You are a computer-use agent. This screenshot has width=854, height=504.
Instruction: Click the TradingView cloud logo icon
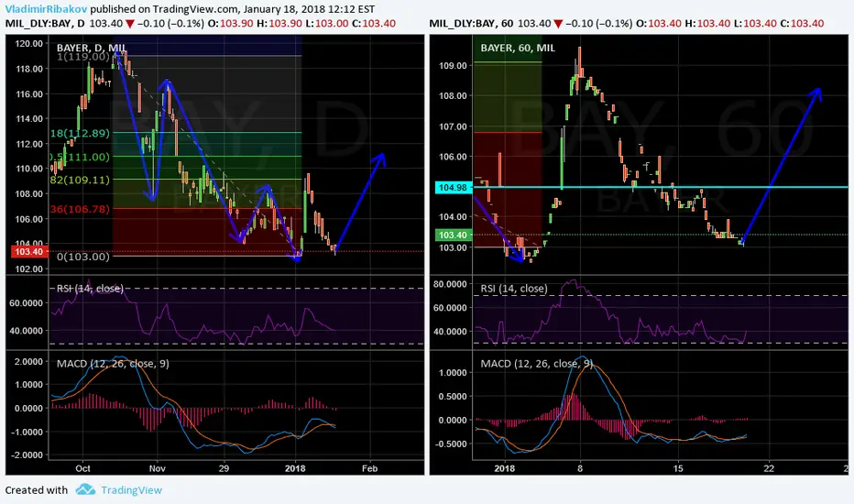pos(85,489)
